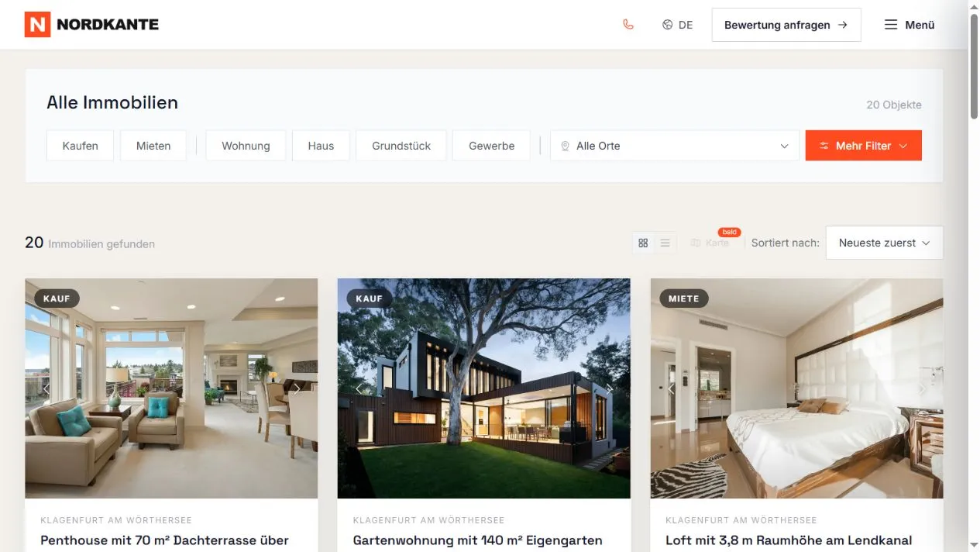Click the Nordkante logo
This screenshot has height=552, width=980.
pyautogui.click(x=91, y=25)
